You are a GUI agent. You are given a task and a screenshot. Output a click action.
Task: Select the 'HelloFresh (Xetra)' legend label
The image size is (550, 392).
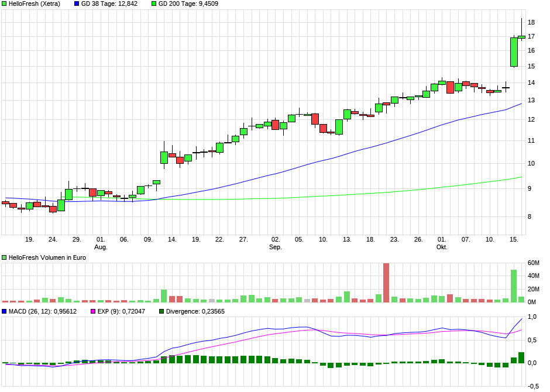(35, 4)
